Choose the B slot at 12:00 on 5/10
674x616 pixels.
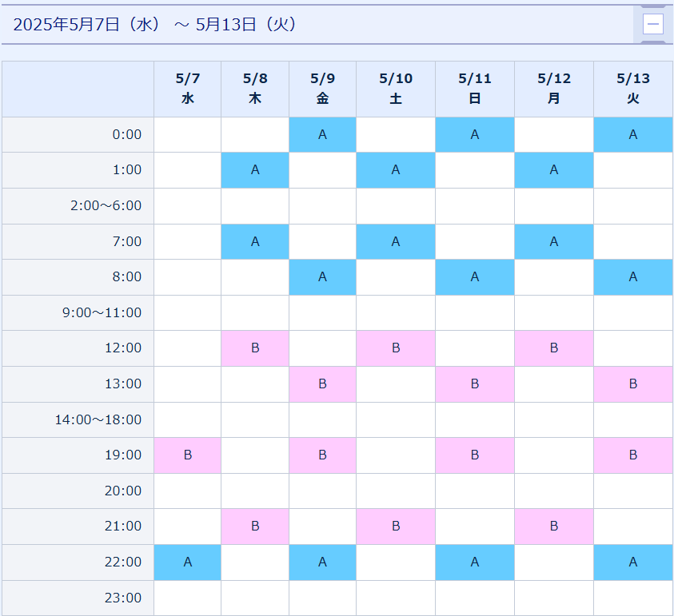pos(396,348)
